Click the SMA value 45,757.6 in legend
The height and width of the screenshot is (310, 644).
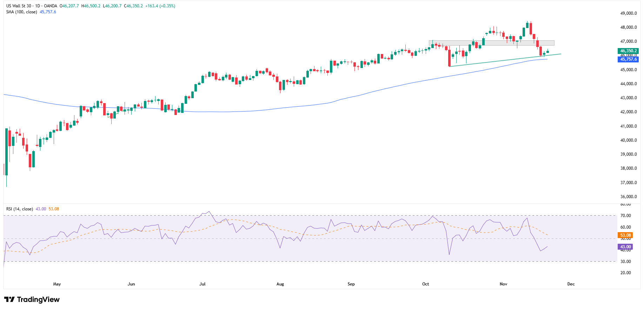pos(48,12)
